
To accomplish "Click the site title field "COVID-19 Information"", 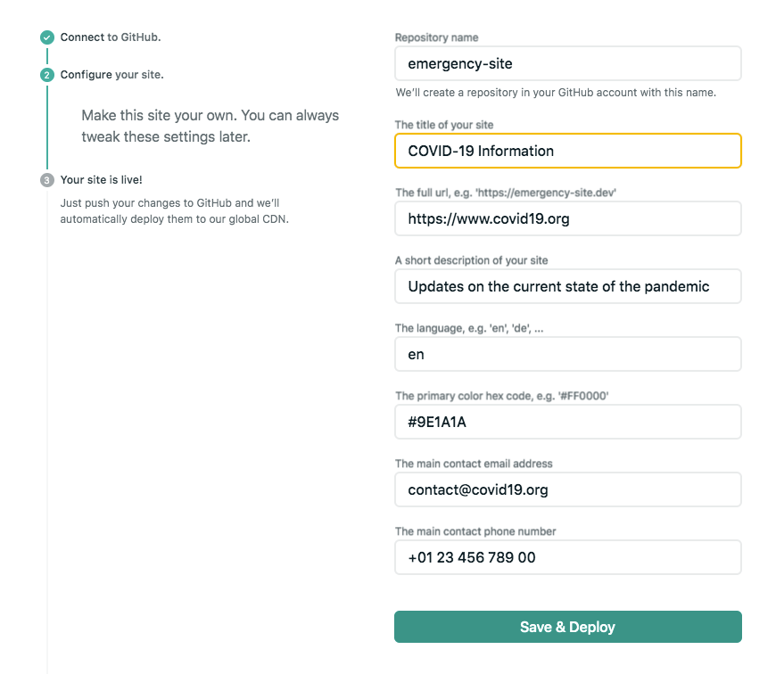I will coord(567,151).
